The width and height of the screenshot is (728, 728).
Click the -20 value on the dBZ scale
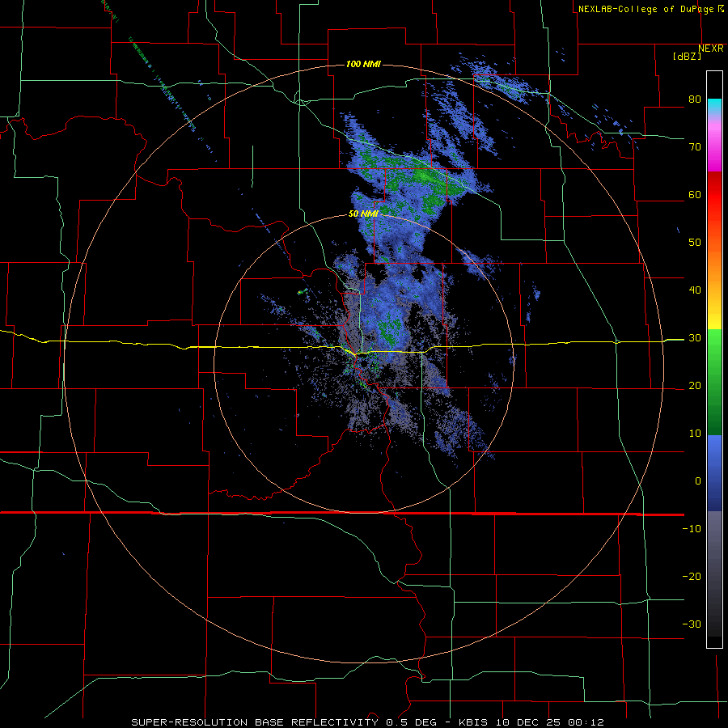[x=692, y=577]
